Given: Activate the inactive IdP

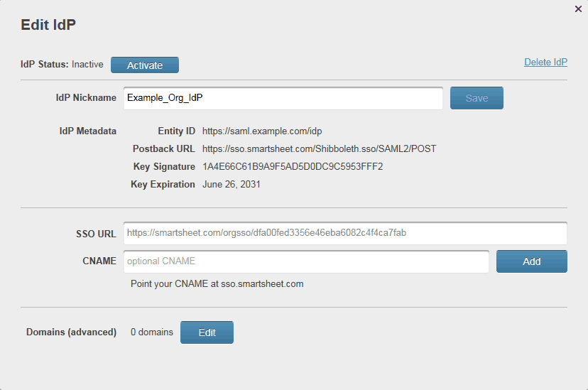Looking at the screenshot, I should pyautogui.click(x=145, y=65).
